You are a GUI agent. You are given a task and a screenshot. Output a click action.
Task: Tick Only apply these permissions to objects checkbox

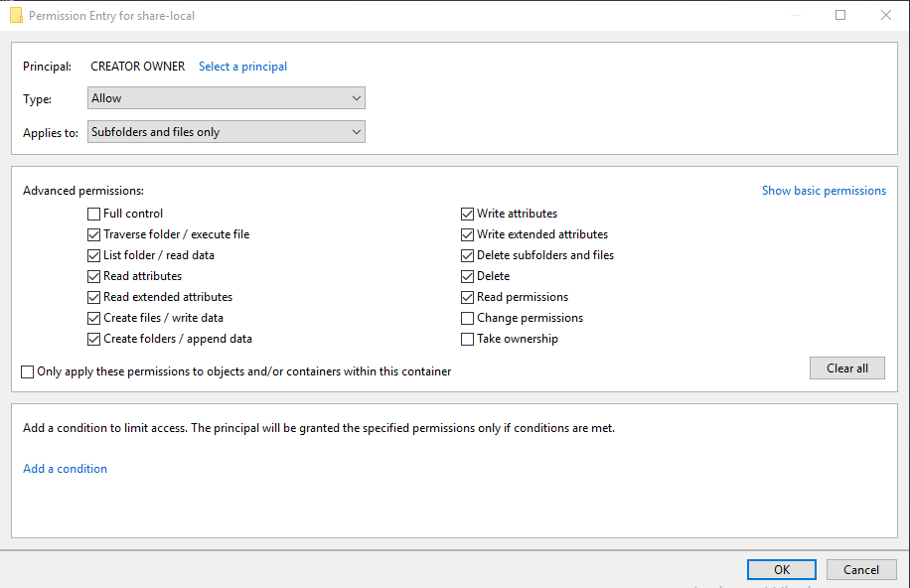point(28,371)
